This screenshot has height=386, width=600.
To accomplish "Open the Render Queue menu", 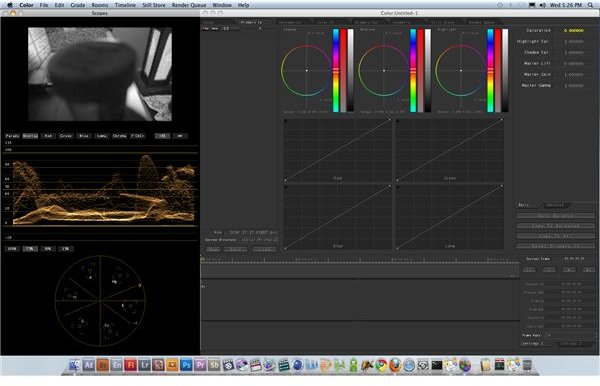I will pos(189,5).
